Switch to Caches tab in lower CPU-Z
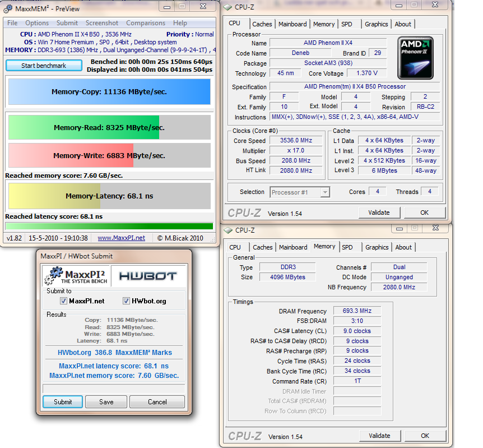The width and height of the screenshot is (483, 448). (263, 247)
